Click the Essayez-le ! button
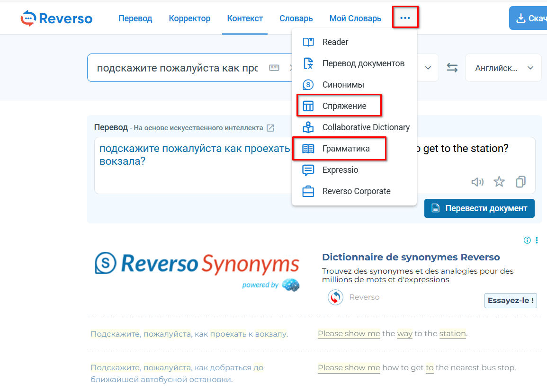Image resolution: width=547 pixels, height=392 pixels. tap(511, 300)
